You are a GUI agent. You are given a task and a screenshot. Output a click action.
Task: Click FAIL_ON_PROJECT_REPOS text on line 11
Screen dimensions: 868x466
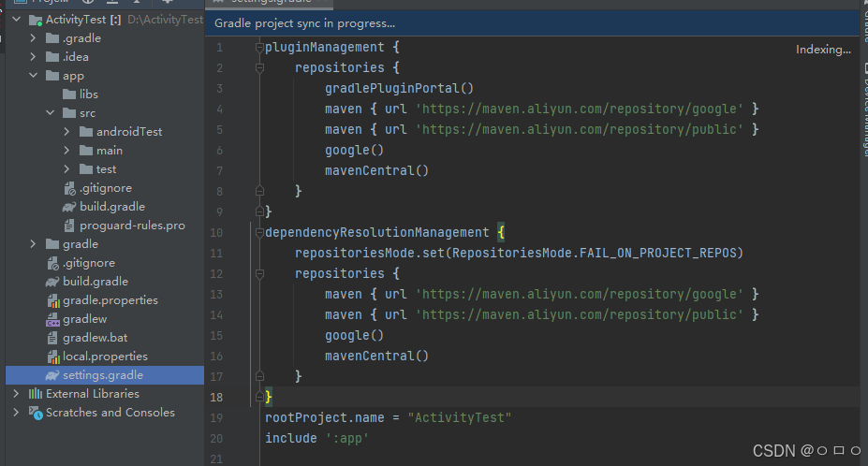point(657,254)
